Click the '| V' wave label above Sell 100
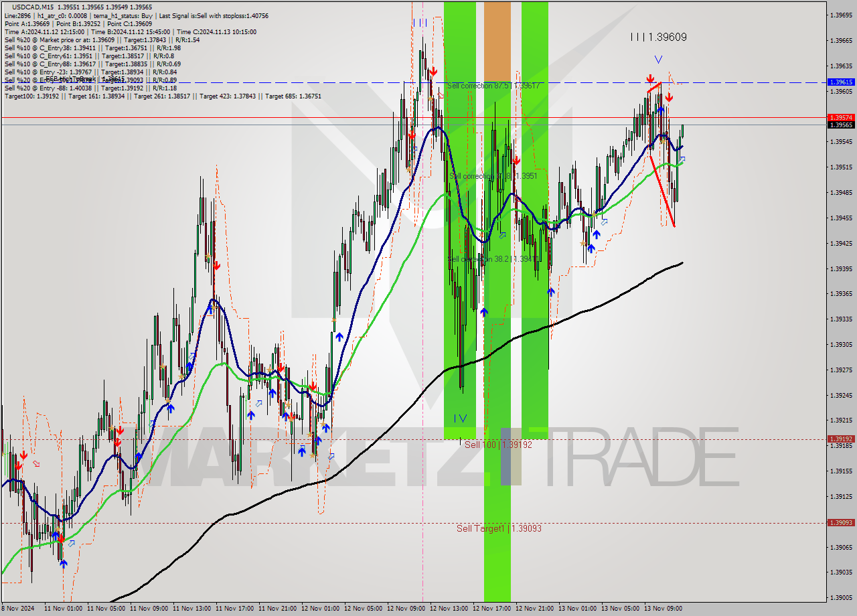Viewport: 857px width, 616px height. coord(460,418)
